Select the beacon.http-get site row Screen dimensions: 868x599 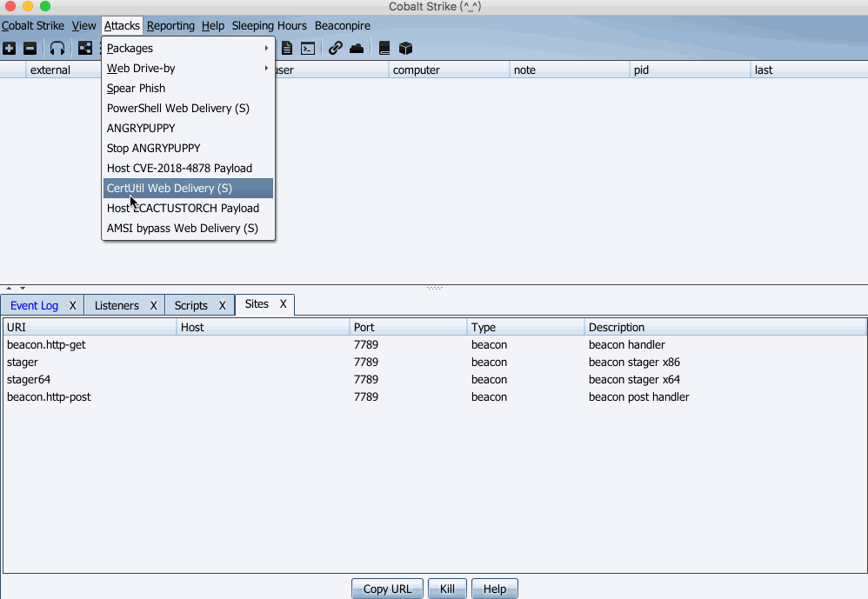[x=435, y=344]
